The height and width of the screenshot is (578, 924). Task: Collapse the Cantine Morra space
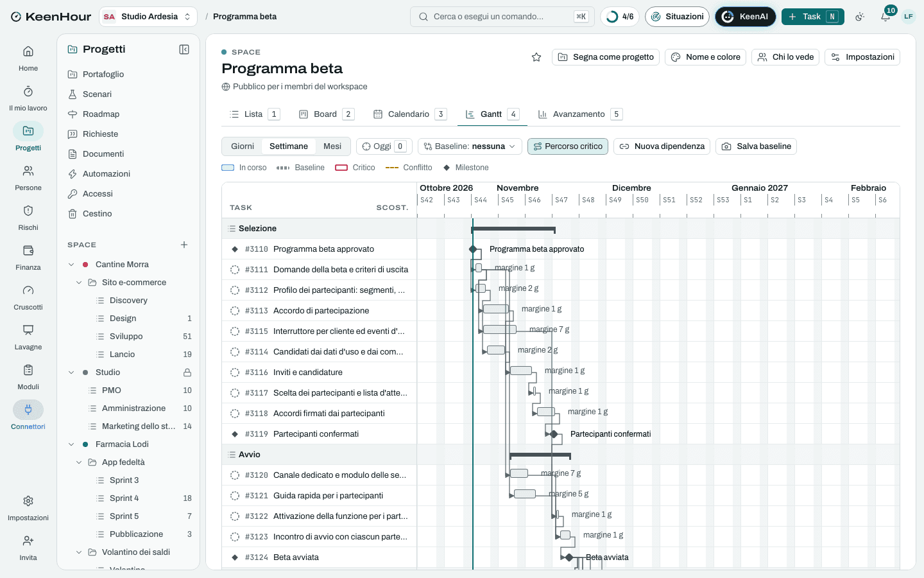pos(71,265)
